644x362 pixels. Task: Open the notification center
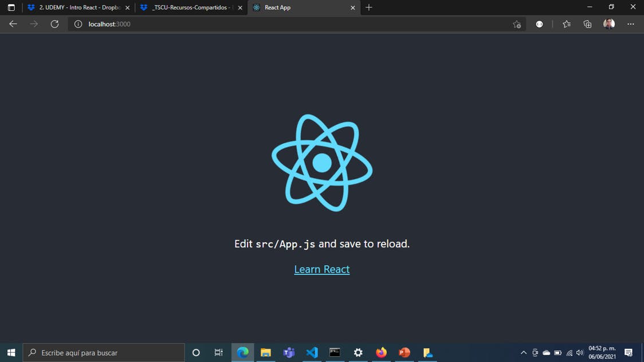pos(629,353)
